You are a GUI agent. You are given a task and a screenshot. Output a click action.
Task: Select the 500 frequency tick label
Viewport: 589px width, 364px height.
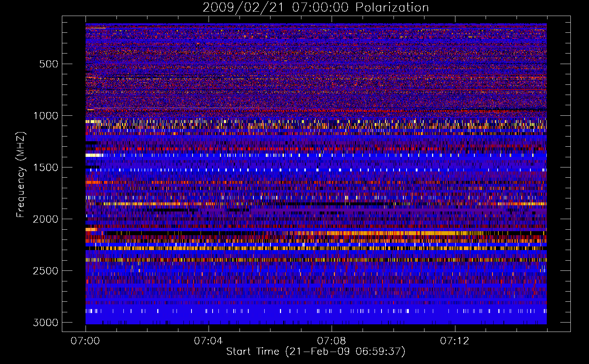click(49, 64)
